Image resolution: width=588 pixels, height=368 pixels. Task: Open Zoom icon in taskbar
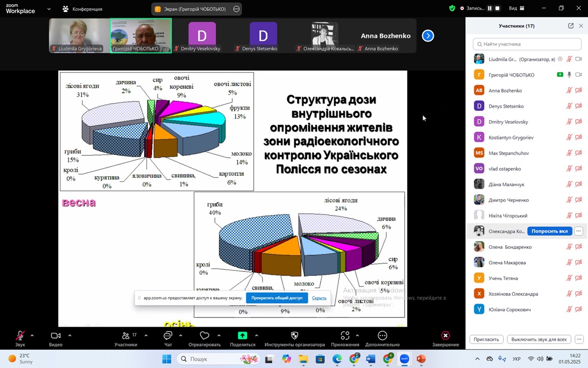coord(404,359)
